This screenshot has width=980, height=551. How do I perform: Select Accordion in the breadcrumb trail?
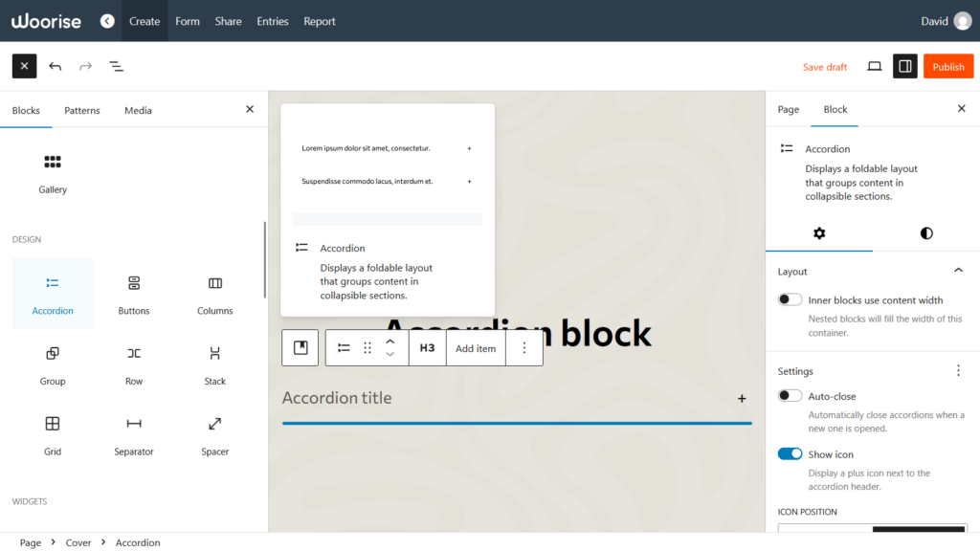click(137, 542)
